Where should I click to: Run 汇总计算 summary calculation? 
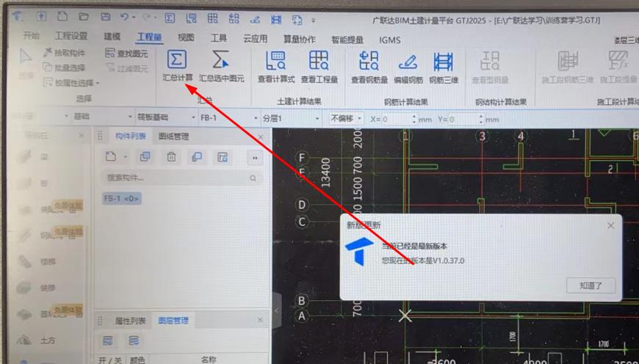(x=177, y=65)
